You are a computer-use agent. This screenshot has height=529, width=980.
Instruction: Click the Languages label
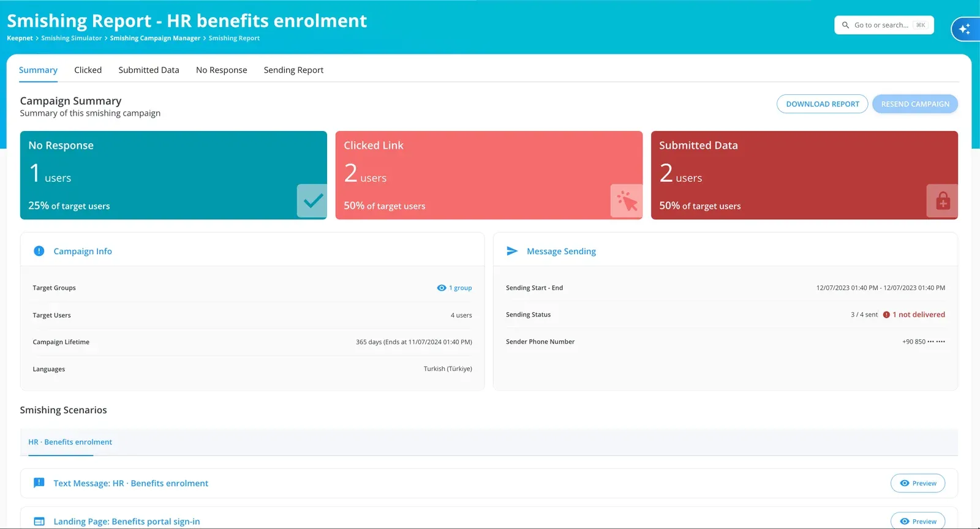tap(48, 369)
